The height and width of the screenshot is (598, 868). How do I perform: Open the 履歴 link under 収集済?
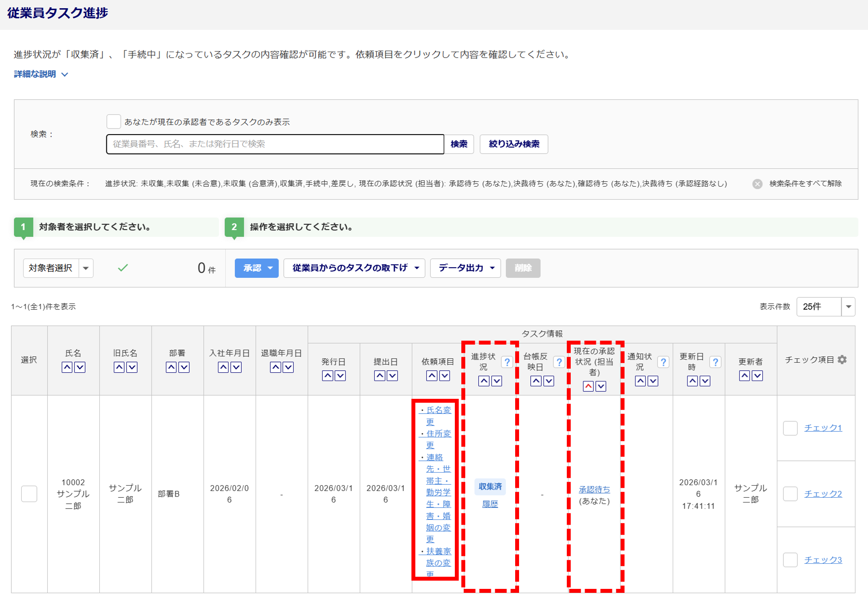coord(490,504)
